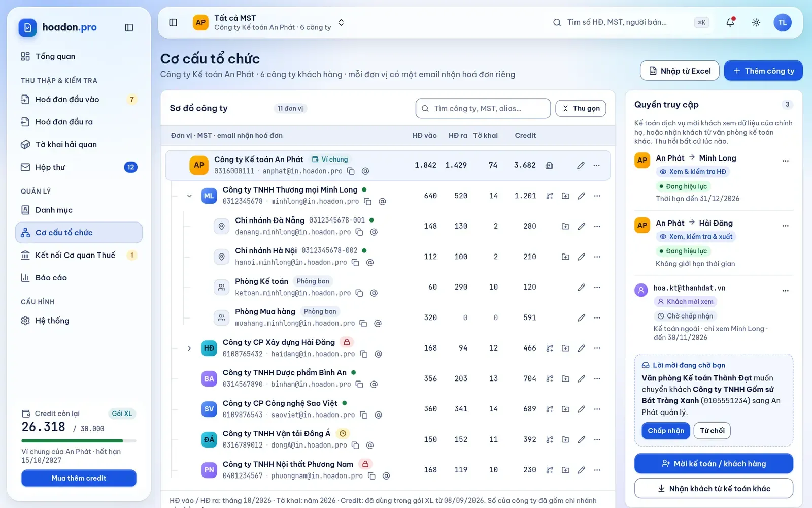The height and width of the screenshot is (508, 812).
Task: Accept transfer with Chấp nhận
Action: tap(665, 431)
